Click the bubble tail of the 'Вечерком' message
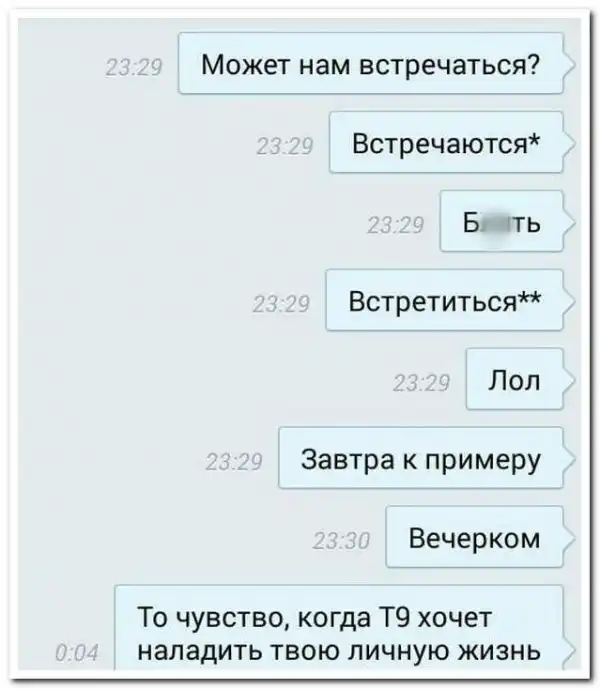600x689 pixels. (569, 538)
